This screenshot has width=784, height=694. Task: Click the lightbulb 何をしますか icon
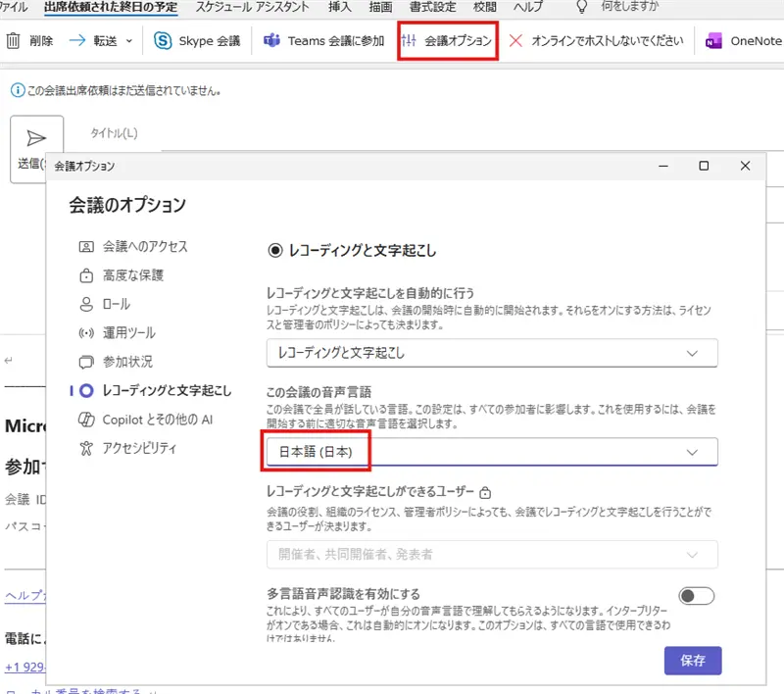click(581, 7)
